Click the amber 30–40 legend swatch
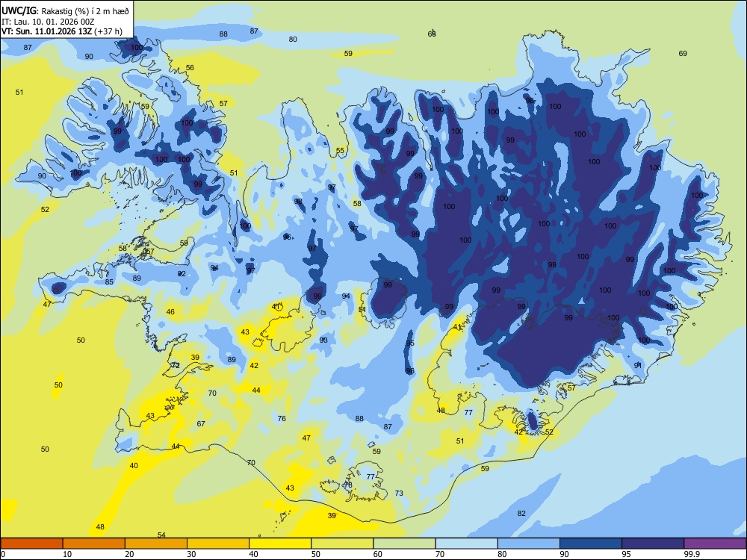Viewport: 747px width, 560px height. coord(218,544)
